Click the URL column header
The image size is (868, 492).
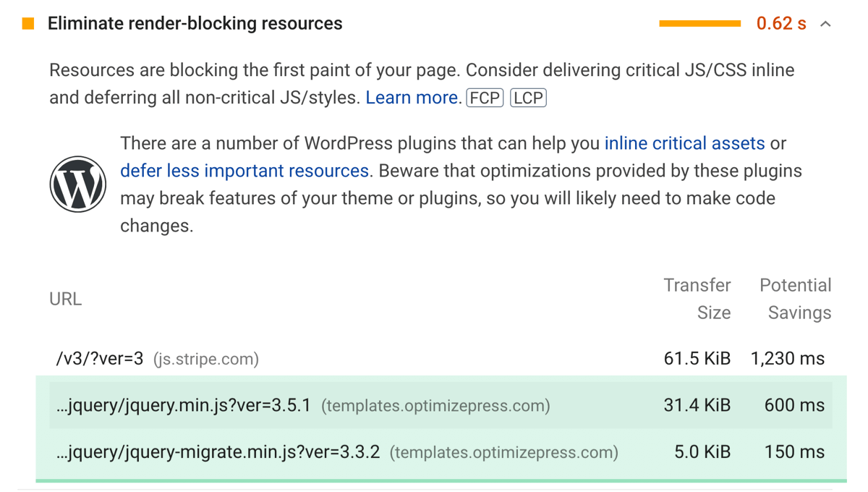tap(65, 299)
